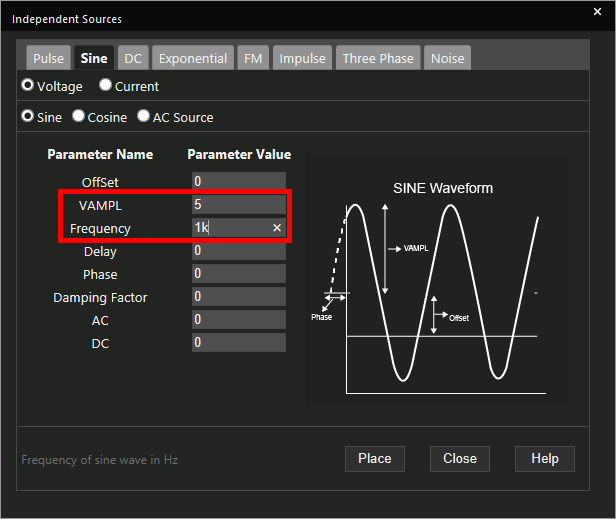Click the AC value field
This screenshot has height=519, width=616.
tap(239, 319)
